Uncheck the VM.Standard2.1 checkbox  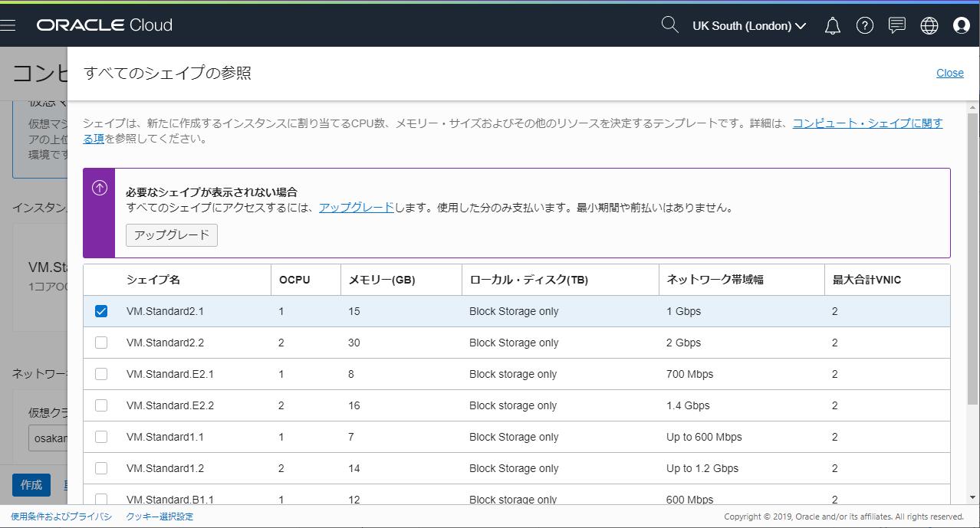(101, 311)
